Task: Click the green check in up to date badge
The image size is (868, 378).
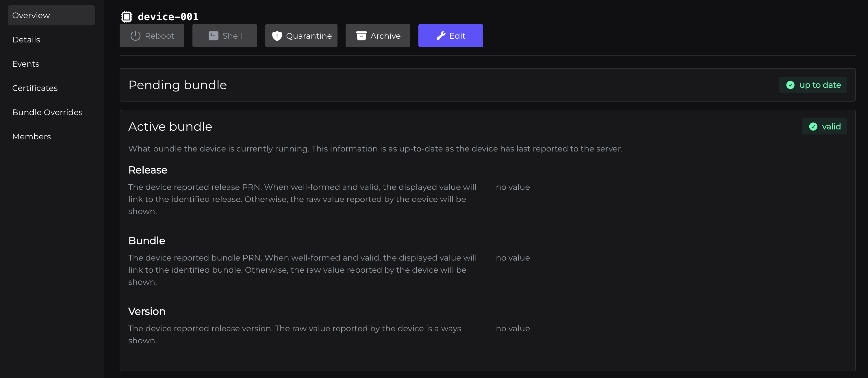Action: (x=790, y=85)
